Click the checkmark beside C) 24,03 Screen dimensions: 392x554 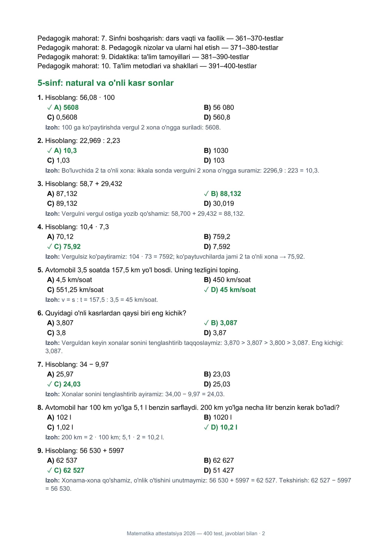49,384
